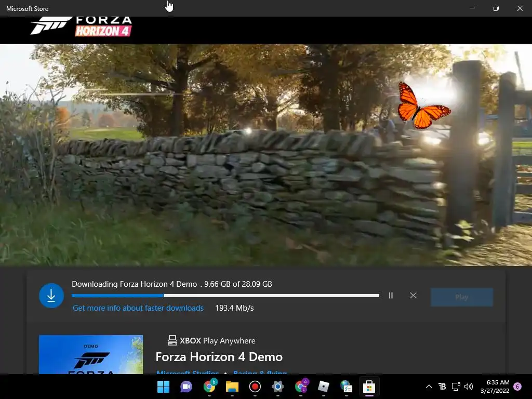This screenshot has height=399, width=532.
Task: Open the network status tray icon
Action: point(456,387)
